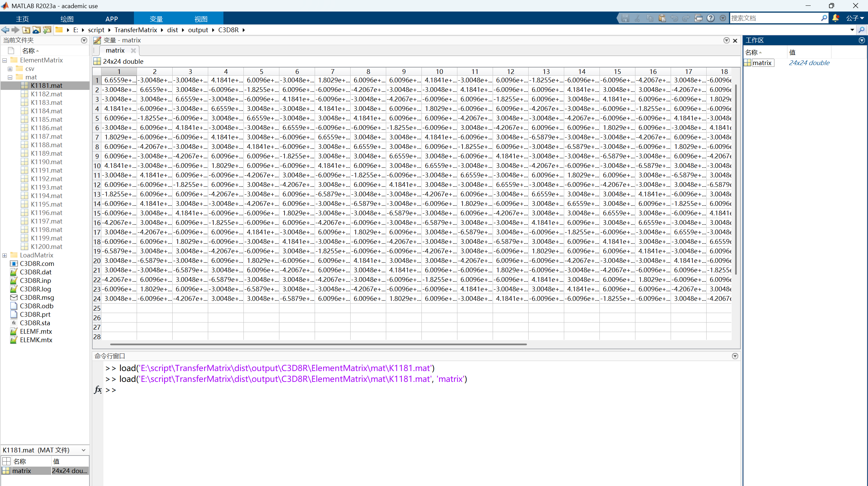Select the ELEMK.mtx file
This screenshot has height=486, width=868.
coord(36,340)
